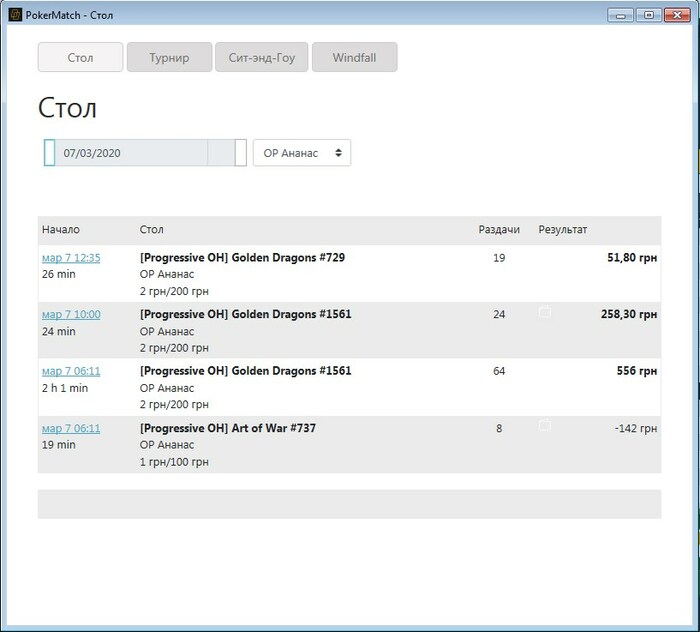Click the 258,30 грн result
The image size is (700, 632).
[x=629, y=314]
